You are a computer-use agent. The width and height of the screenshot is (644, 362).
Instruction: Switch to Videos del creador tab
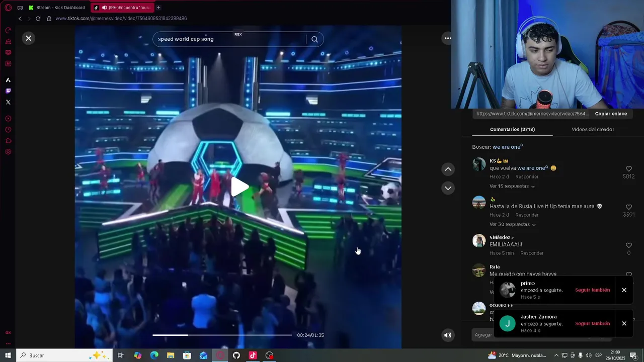click(593, 129)
